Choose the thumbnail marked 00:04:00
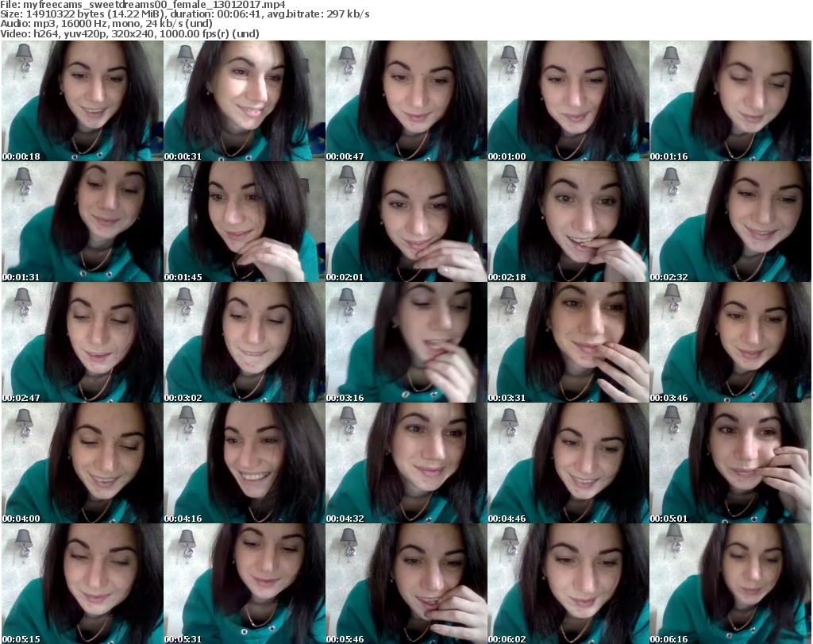Image resolution: width=813 pixels, height=644 pixels. [83, 464]
